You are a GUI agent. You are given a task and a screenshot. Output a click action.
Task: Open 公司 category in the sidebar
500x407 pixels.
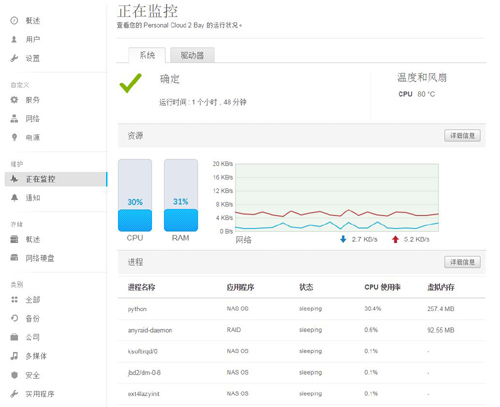[33, 337]
